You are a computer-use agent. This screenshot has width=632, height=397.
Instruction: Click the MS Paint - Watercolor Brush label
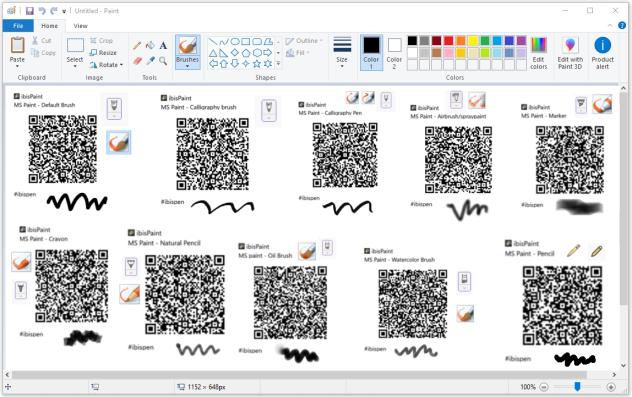coord(399,260)
